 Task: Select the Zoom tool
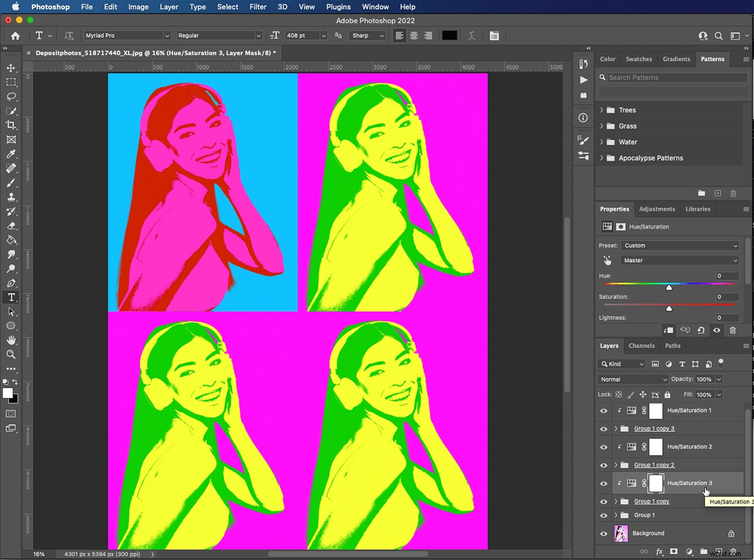tap(11, 354)
